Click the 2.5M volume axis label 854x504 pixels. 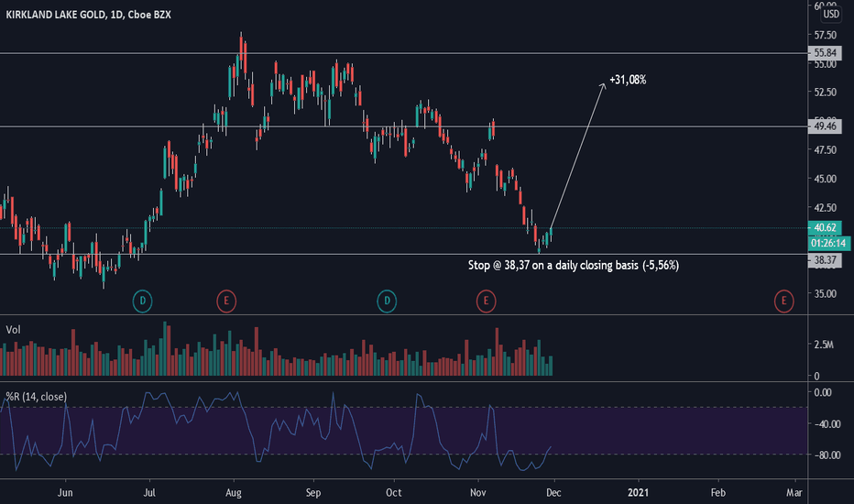(x=824, y=345)
